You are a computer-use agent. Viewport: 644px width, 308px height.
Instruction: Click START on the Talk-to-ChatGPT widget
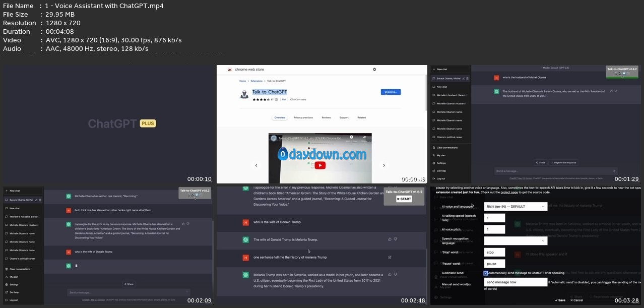pyautogui.click(x=404, y=199)
